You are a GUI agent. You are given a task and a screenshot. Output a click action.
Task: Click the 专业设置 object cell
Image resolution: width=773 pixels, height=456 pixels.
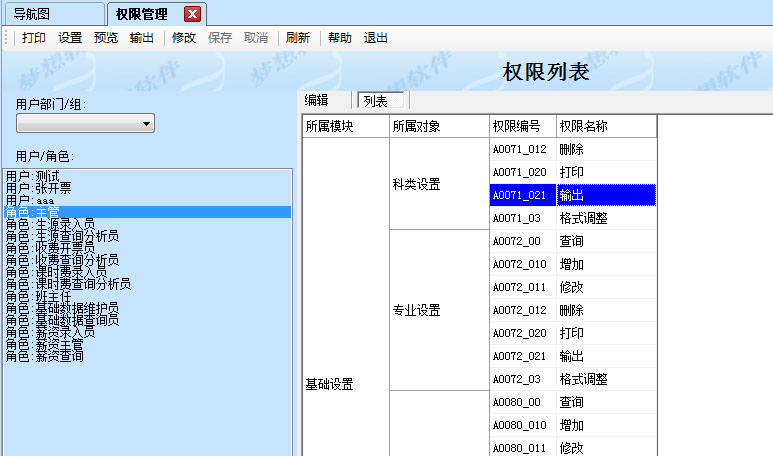click(x=439, y=310)
